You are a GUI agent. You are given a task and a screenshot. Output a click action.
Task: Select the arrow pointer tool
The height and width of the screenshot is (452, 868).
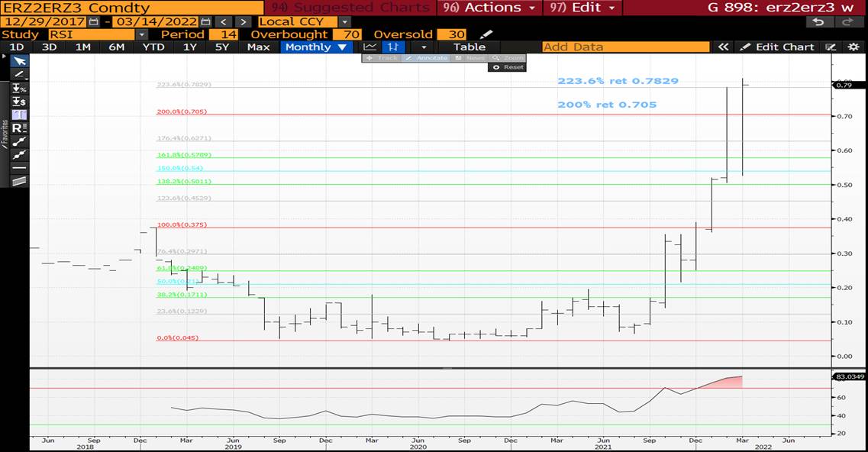19,61
